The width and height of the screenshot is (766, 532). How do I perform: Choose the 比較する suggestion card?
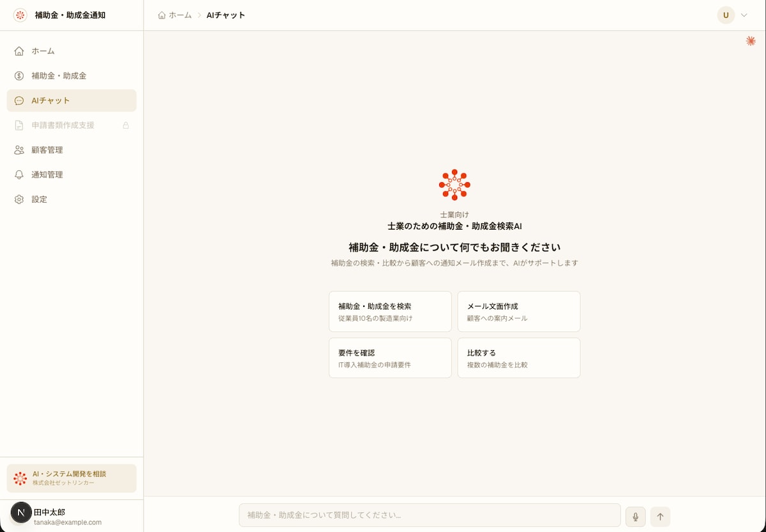519,358
